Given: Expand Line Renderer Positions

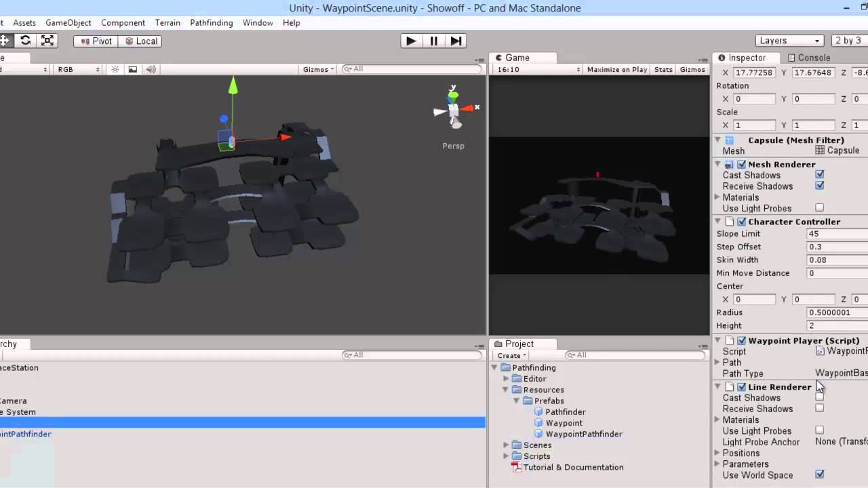Looking at the screenshot, I should point(717,453).
